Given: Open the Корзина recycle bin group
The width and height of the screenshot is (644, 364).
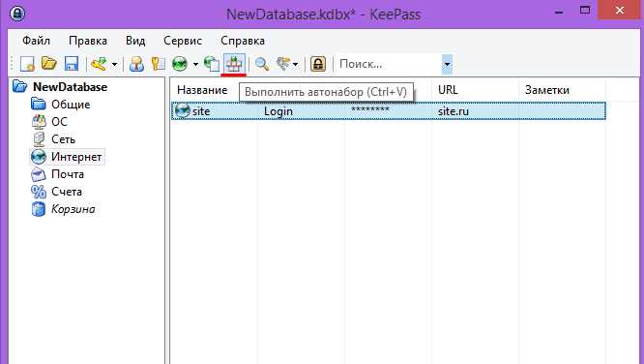Looking at the screenshot, I should pos(73,209).
